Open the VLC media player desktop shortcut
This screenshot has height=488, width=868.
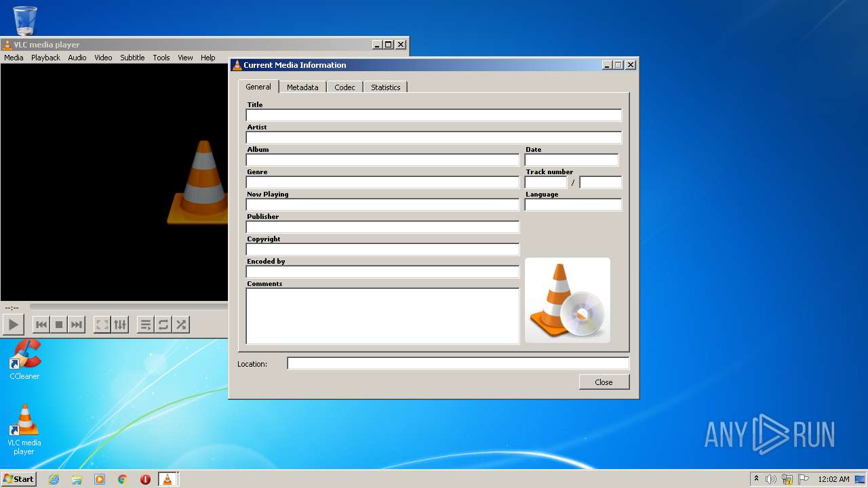[x=24, y=430]
